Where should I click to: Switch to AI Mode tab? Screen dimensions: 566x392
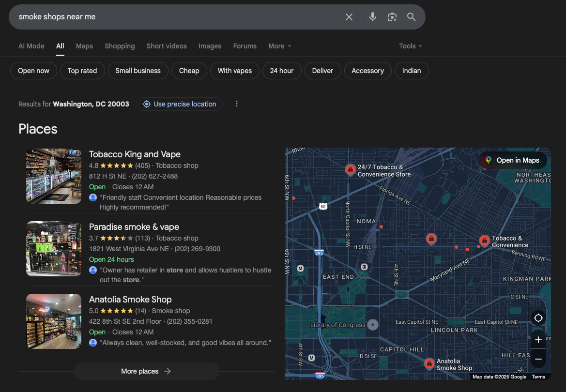tap(31, 46)
